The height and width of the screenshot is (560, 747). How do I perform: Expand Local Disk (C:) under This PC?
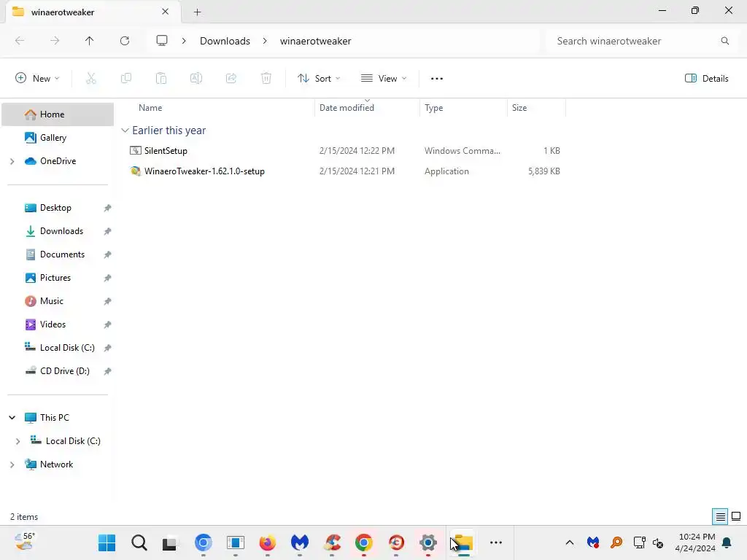tap(18, 441)
